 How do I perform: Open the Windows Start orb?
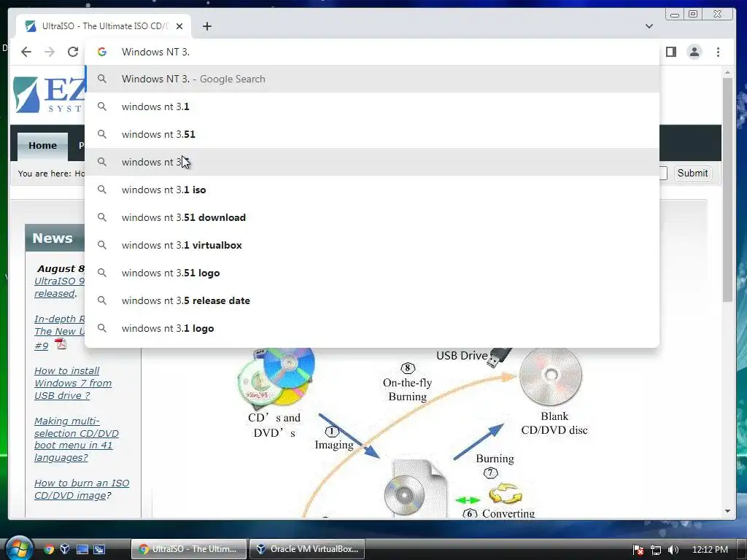tap(18, 548)
